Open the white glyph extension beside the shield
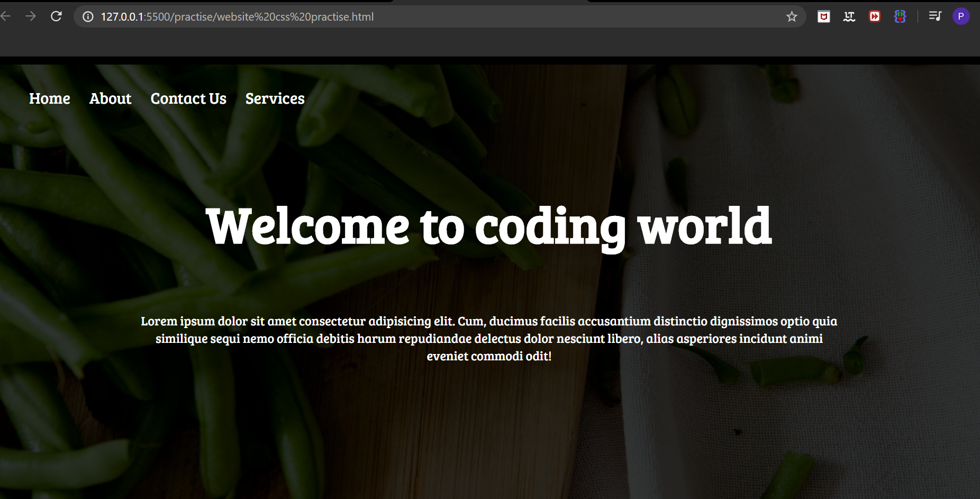Viewport: 980px width, 499px height. coord(849,17)
